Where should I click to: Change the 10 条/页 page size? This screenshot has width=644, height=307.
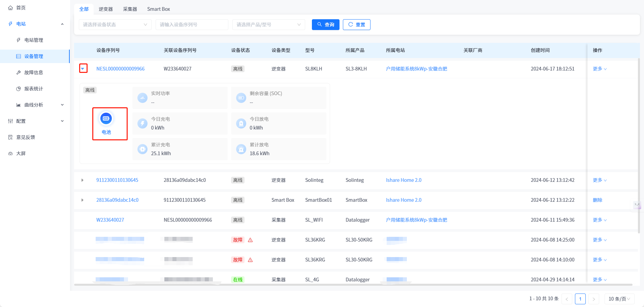[619, 299]
